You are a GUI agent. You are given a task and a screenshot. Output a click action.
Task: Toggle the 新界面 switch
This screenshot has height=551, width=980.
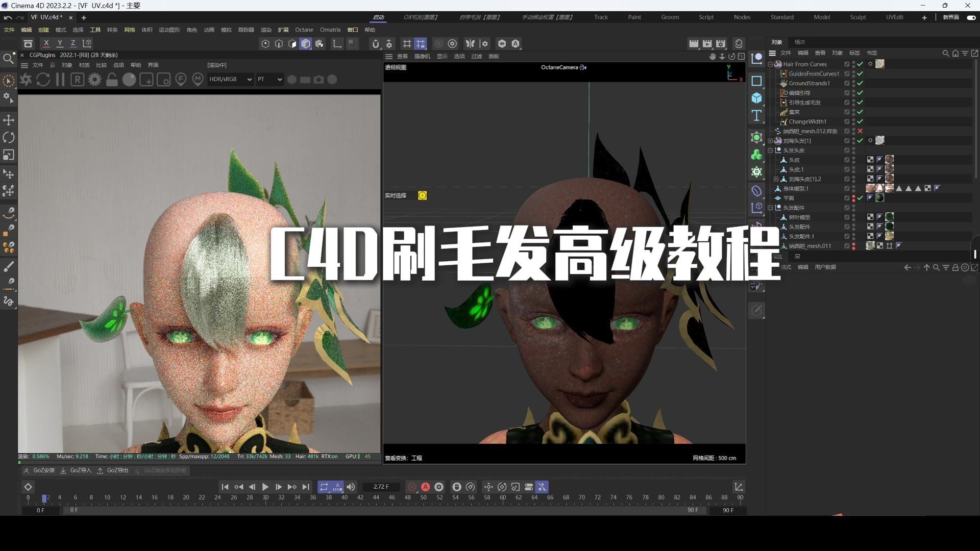point(971,17)
